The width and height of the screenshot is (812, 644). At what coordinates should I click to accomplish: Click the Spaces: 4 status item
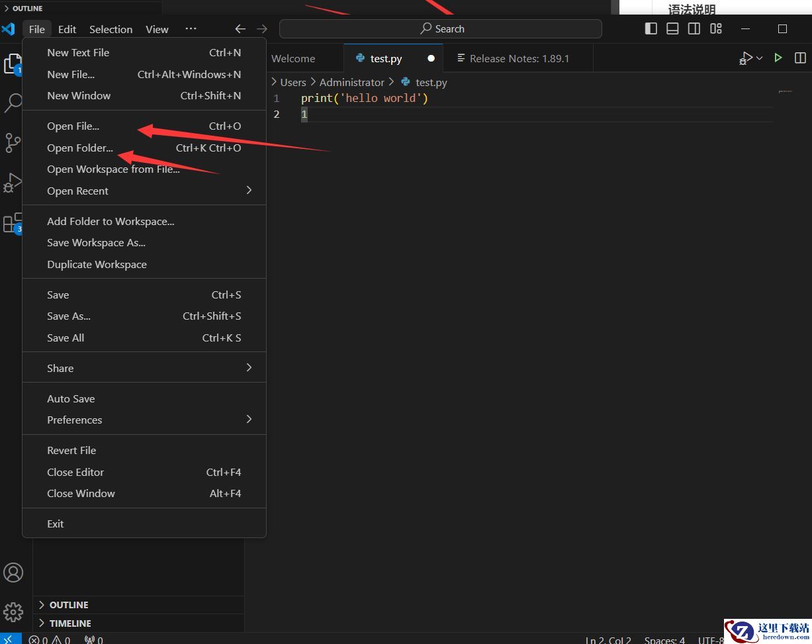[664, 640]
